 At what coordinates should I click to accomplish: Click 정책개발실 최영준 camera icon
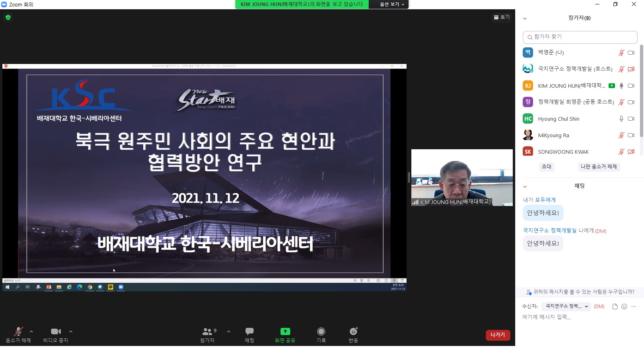[631, 102]
